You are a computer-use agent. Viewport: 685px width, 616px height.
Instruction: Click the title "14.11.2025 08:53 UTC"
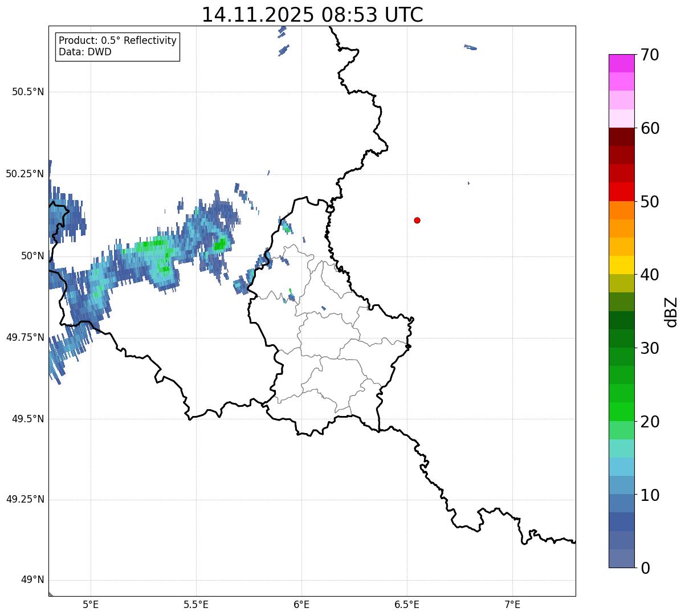click(312, 15)
